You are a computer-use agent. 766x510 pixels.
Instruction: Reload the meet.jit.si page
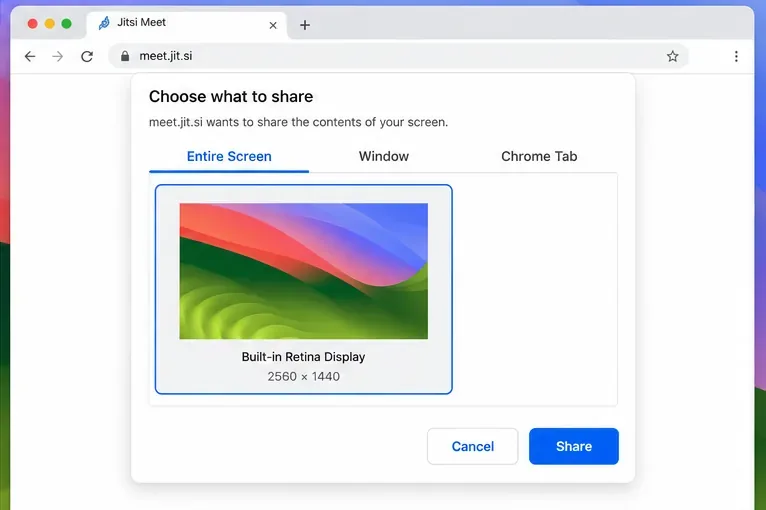tap(87, 56)
